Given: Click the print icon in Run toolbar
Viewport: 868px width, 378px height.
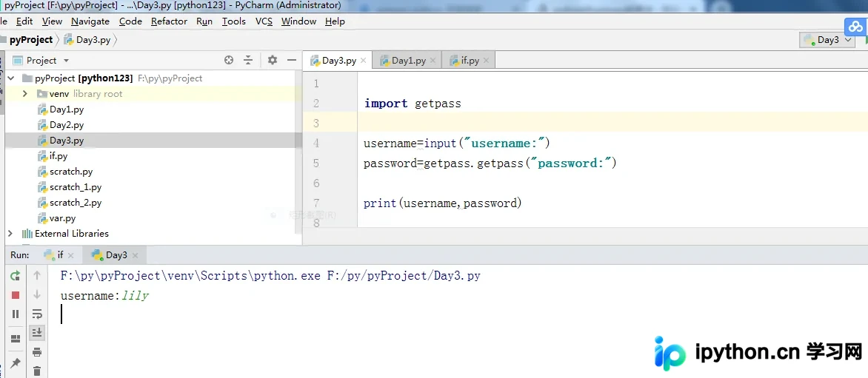Looking at the screenshot, I should click(x=37, y=352).
